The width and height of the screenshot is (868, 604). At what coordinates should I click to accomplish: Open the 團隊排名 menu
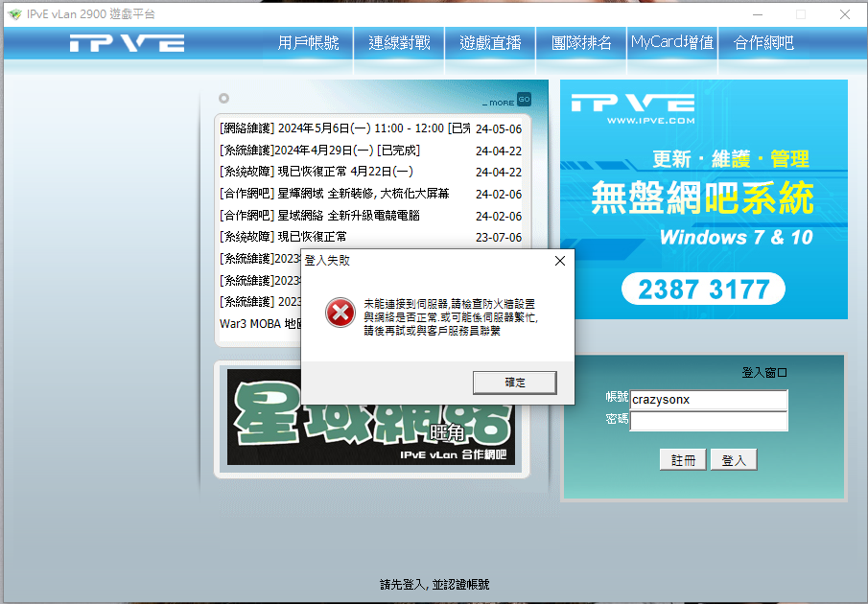(581, 42)
